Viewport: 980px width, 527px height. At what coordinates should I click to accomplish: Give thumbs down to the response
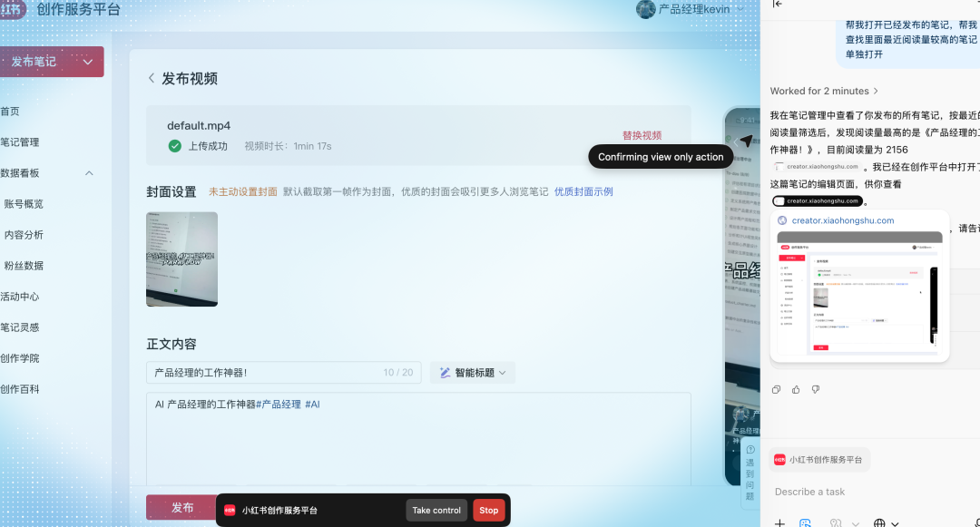pyautogui.click(x=816, y=390)
